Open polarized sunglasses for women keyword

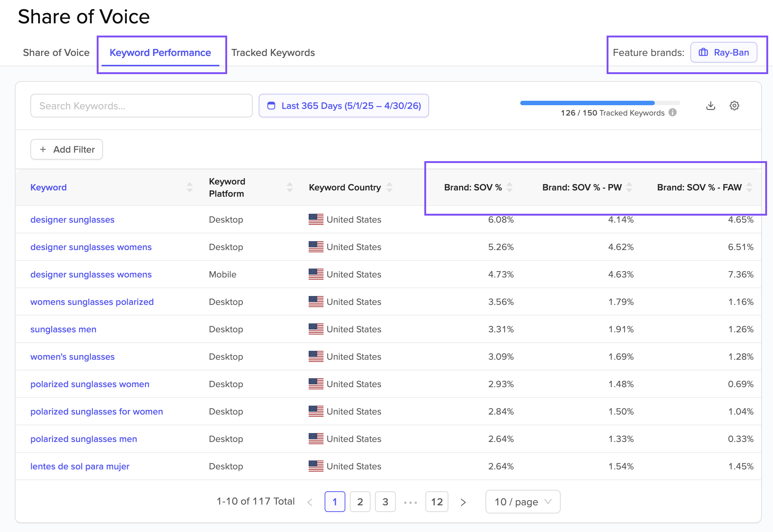point(97,412)
